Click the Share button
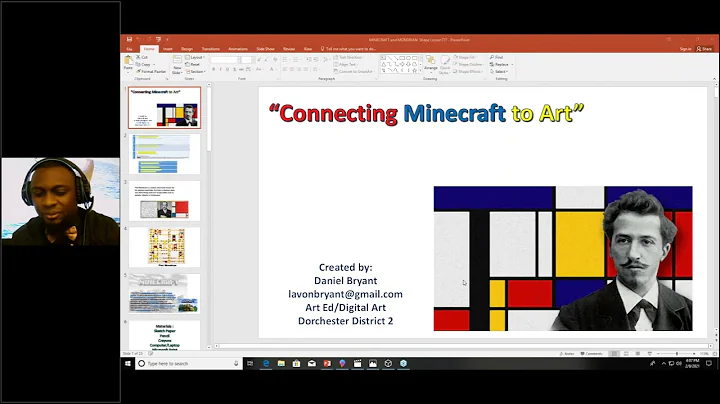 [704, 49]
